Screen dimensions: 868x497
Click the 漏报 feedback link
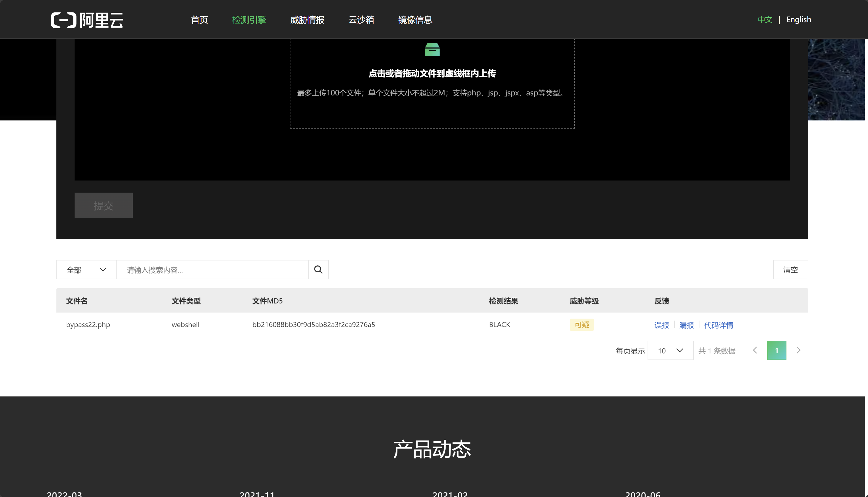click(x=686, y=325)
